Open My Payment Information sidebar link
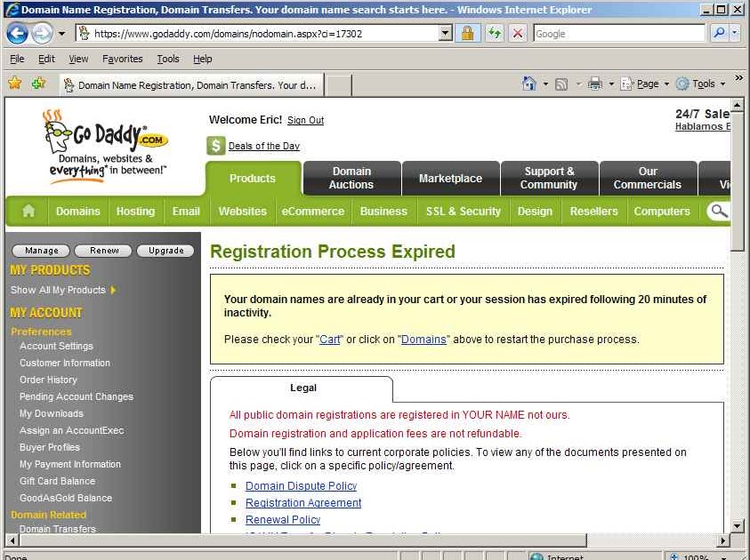The height and width of the screenshot is (560, 750). click(70, 464)
